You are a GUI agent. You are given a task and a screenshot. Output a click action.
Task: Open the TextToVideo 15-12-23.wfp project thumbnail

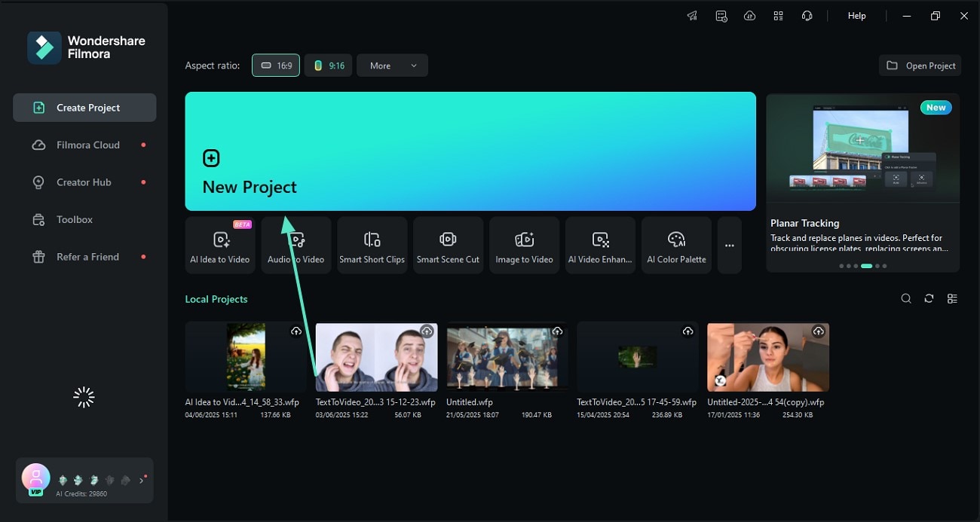pyautogui.click(x=376, y=357)
